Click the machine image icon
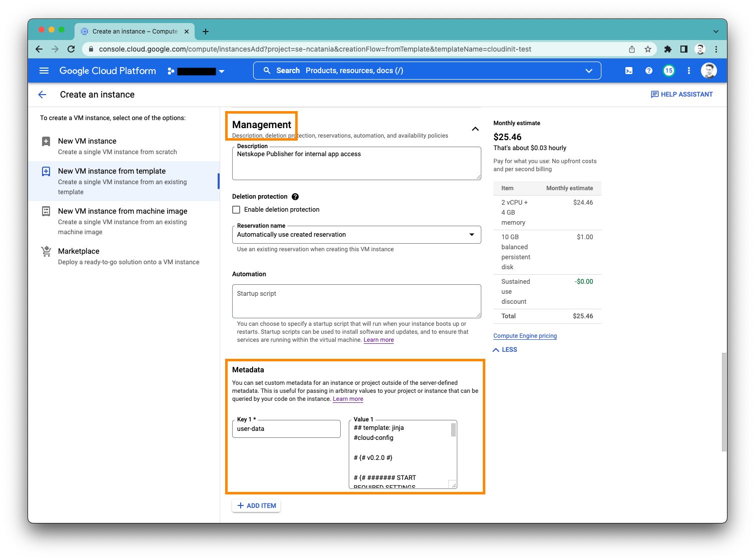Screen dimensions: 755x560 (x=46, y=211)
